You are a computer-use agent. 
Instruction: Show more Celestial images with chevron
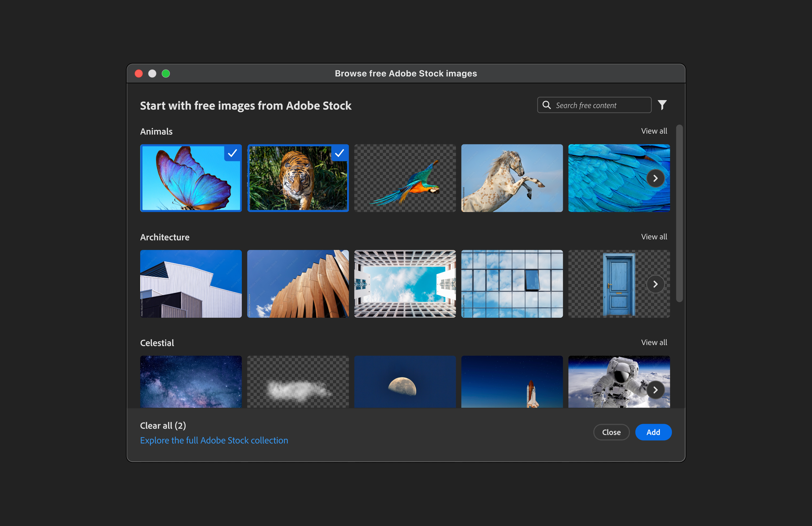(x=655, y=390)
